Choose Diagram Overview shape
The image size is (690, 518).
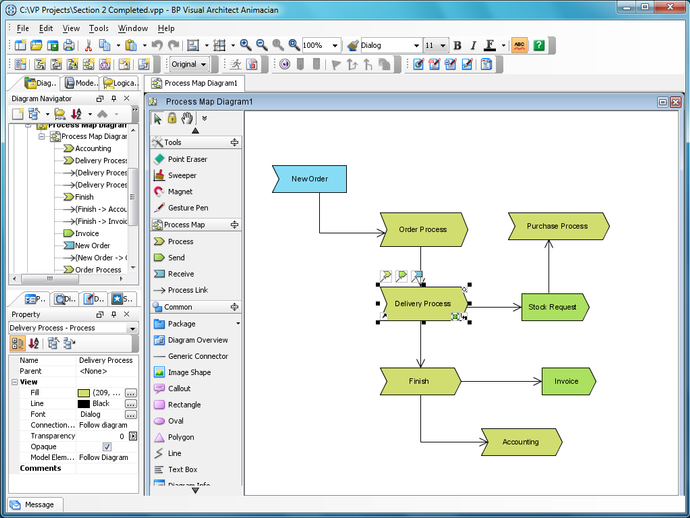click(196, 340)
